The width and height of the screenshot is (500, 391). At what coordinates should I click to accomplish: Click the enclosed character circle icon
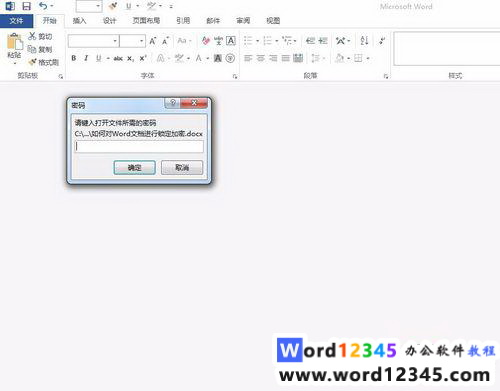coord(230,58)
